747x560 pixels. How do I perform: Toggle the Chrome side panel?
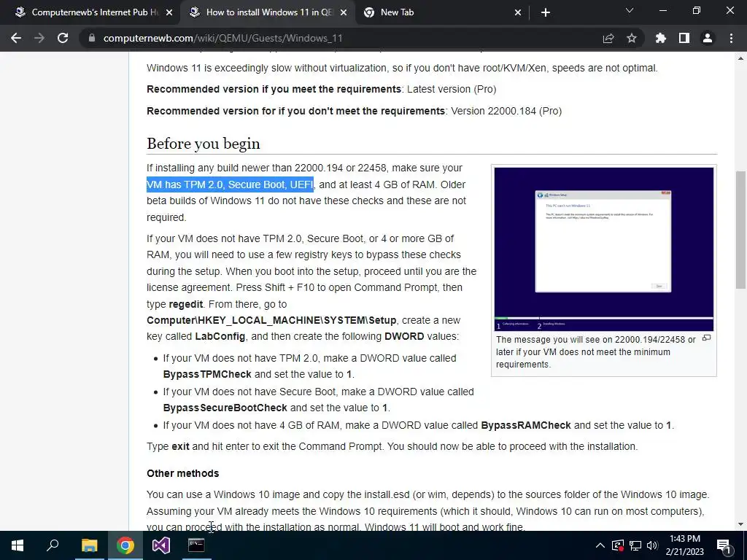pos(684,38)
